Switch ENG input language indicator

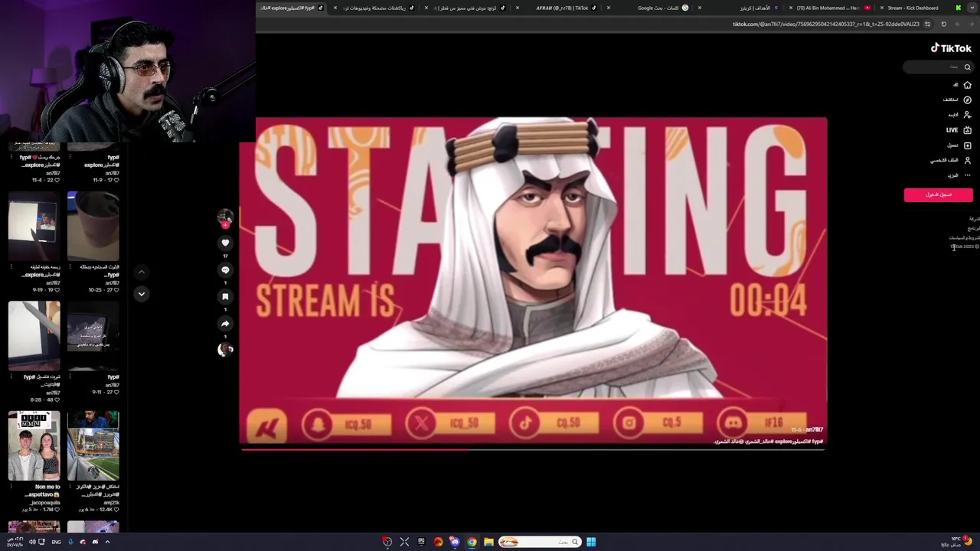(x=56, y=542)
